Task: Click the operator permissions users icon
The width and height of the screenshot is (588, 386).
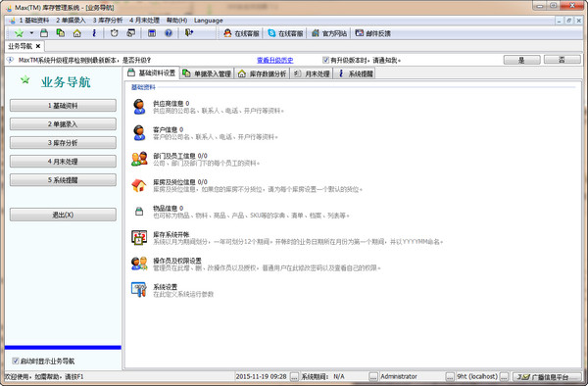Action: pyautogui.click(x=139, y=264)
